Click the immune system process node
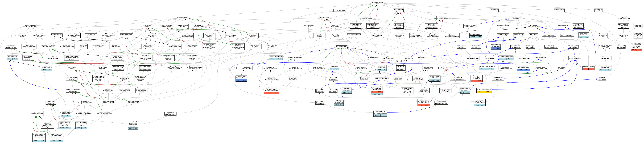 [x=559, y=10]
